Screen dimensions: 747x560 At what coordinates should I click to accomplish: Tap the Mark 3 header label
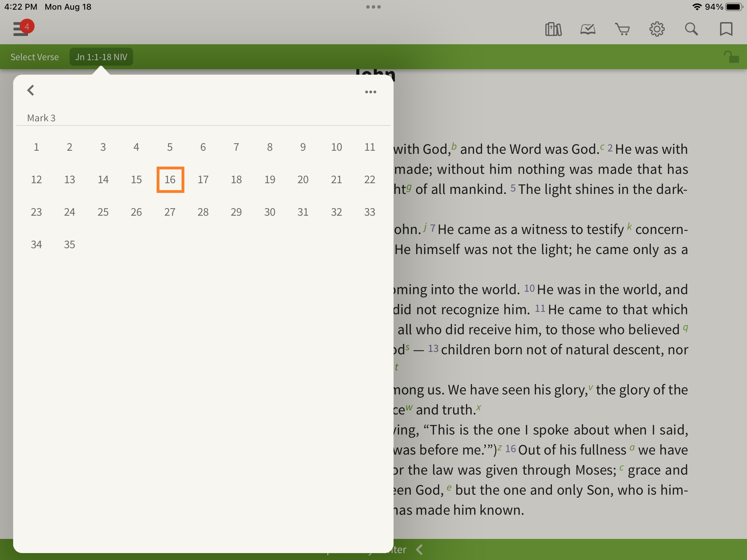41,118
